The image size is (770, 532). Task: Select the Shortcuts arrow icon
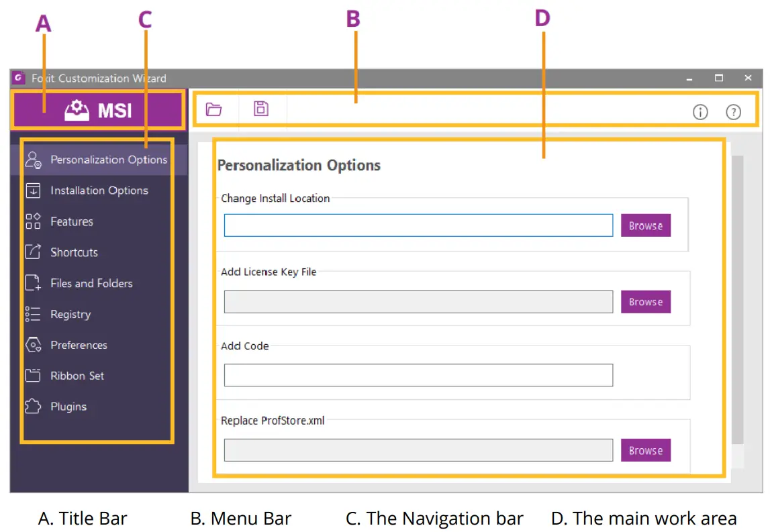(x=33, y=252)
